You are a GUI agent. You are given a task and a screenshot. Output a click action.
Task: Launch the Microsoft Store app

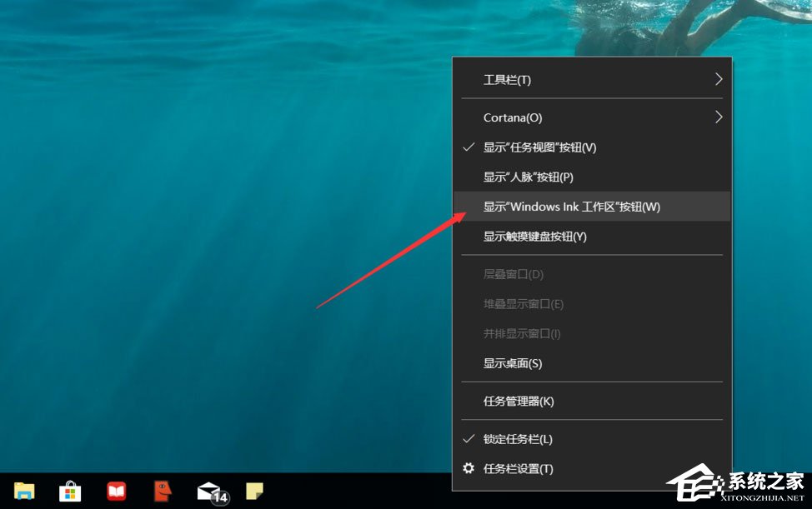70,492
